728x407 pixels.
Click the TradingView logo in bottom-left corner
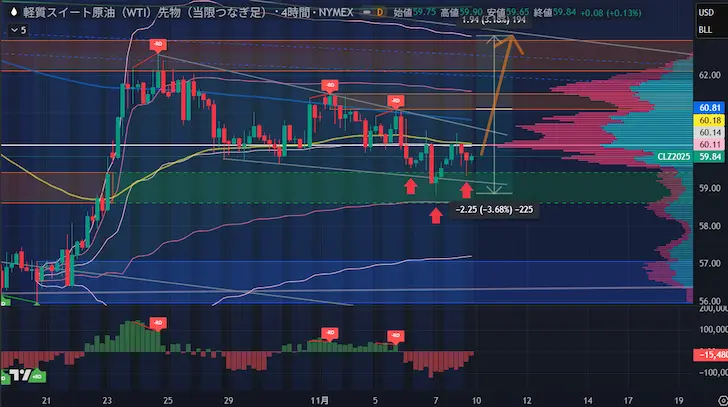coord(17,376)
